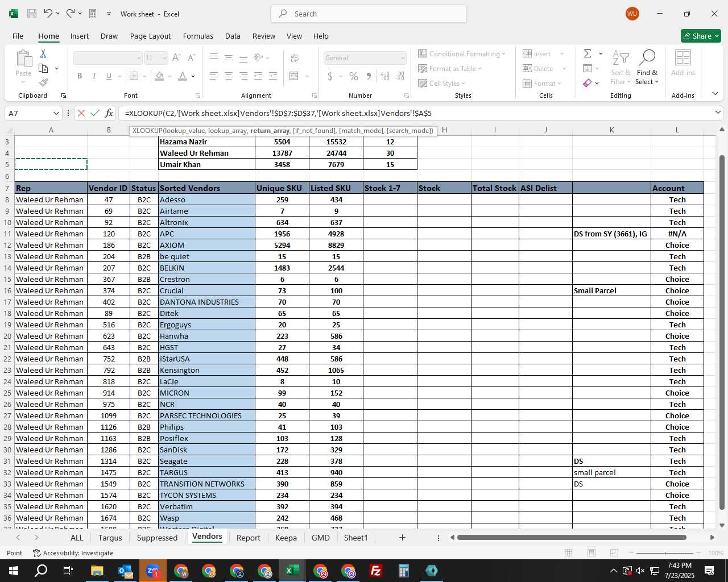Image resolution: width=728 pixels, height=582 pixels.
Task: Click the Save icon in the title bar
Action: [x=32, y=14]
